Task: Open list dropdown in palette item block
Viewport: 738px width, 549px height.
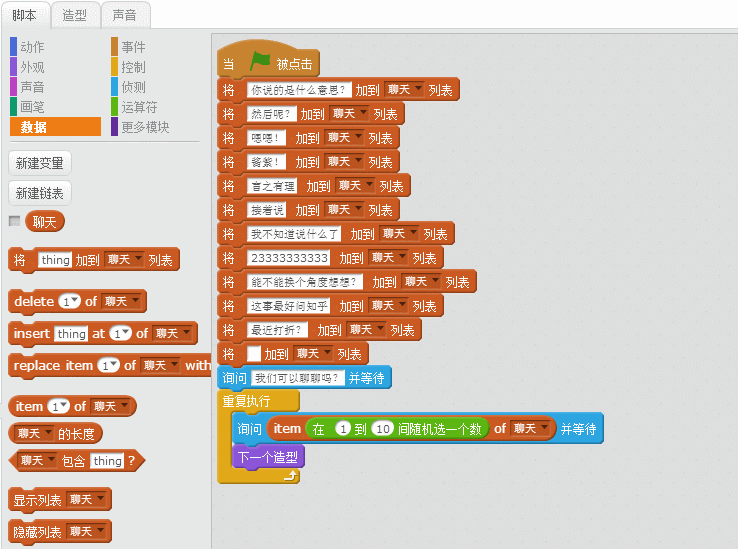Action: point(110,406)
